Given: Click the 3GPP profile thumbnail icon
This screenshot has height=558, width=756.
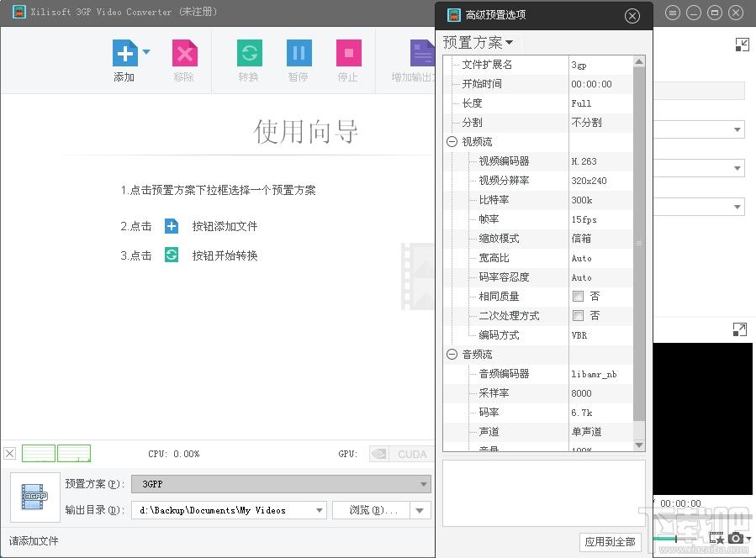Looking at the screenshot, I should click(35, 497).
